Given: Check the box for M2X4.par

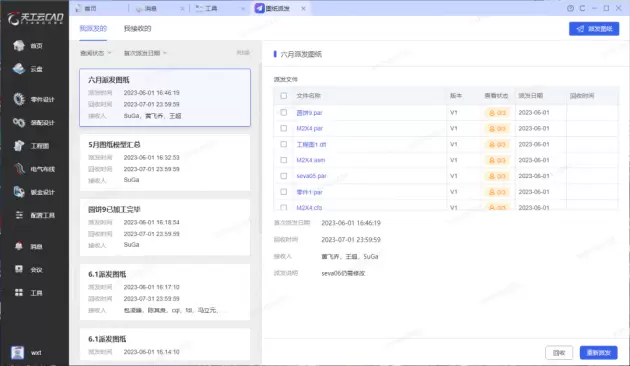Looking at the screenshot, I should pyautogui.click(x=284, y=128).
